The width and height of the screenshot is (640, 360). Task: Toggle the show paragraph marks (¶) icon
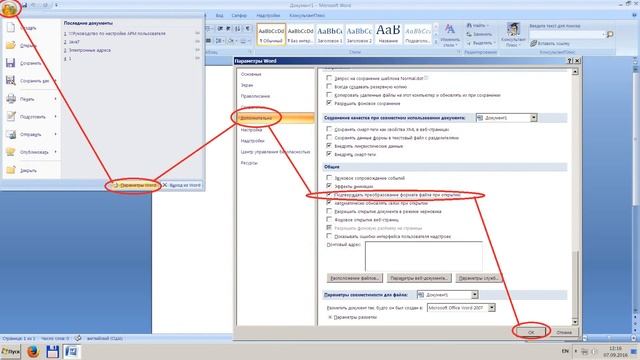(x=247, y=29)
